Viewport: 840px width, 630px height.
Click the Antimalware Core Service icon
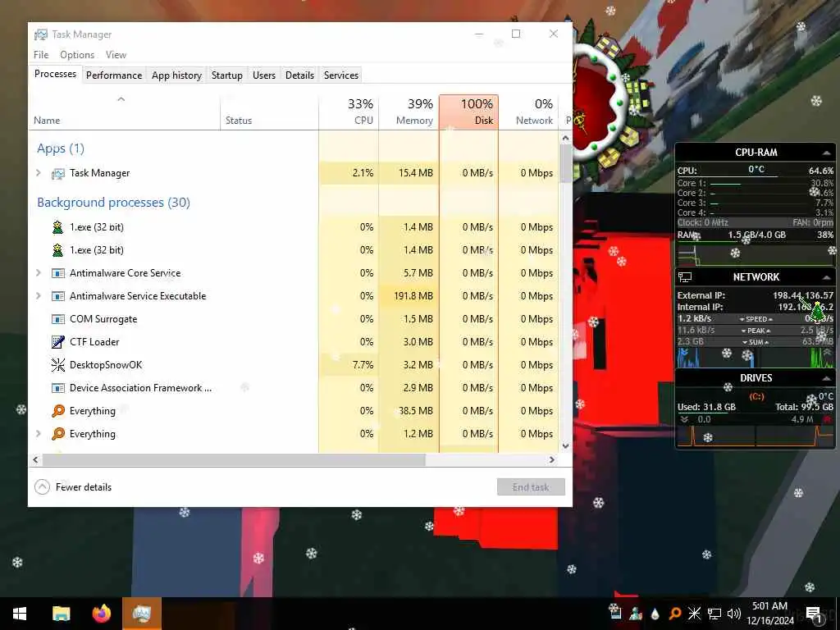[58, 273]
